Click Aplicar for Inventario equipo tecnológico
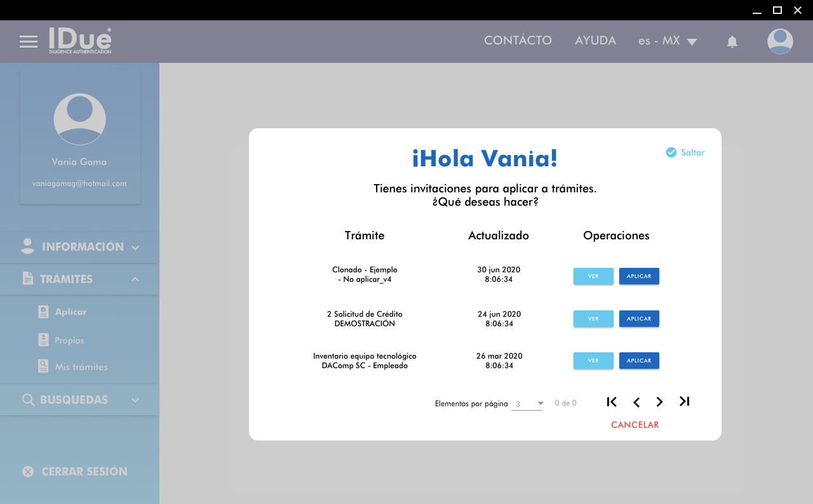Viewport: 813px width, 504px height. tap(639, 361)
